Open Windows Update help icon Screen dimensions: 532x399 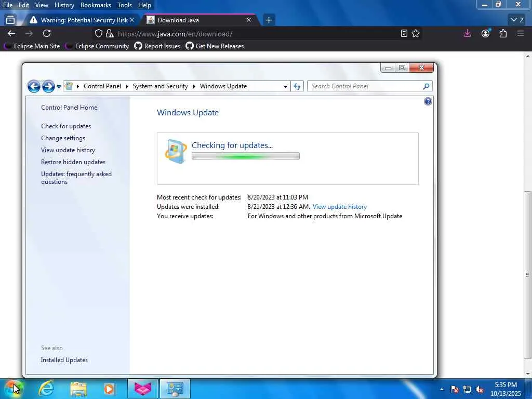pos(428,101)
